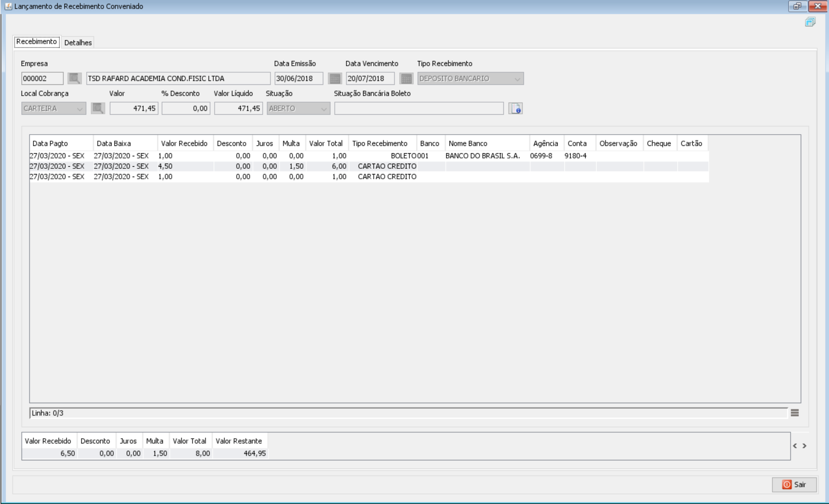Click the Linha: 0/3 status text
Image resolution: width=829 pixels, height=504 pixels.
(48, 413)
